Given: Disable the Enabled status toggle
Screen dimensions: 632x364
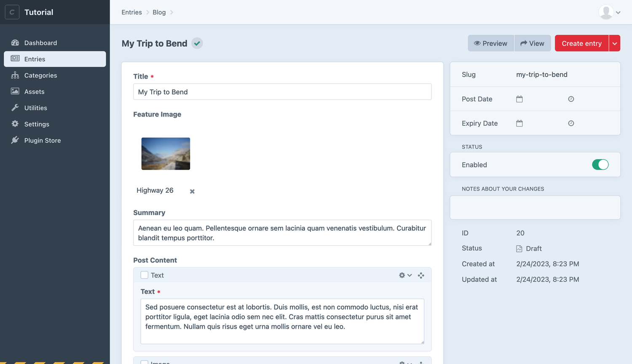Looking at the screenshot, I should coord(600,165).
